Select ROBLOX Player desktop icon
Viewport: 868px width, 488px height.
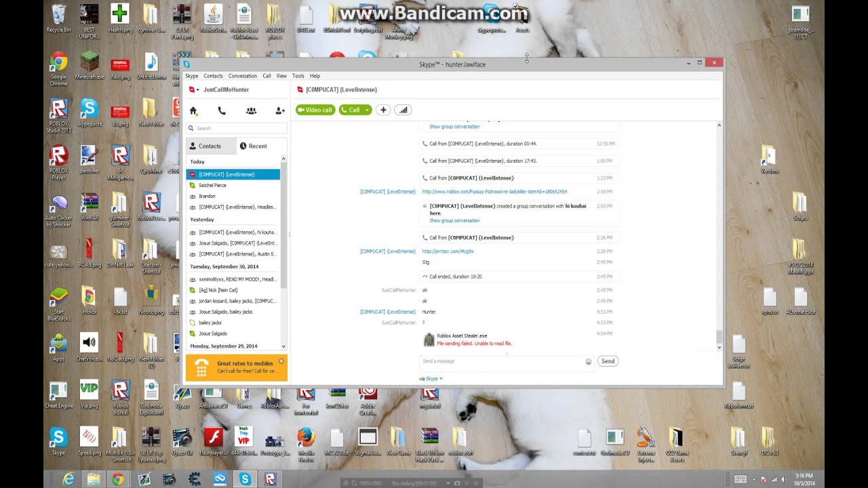tap(58, 163)
